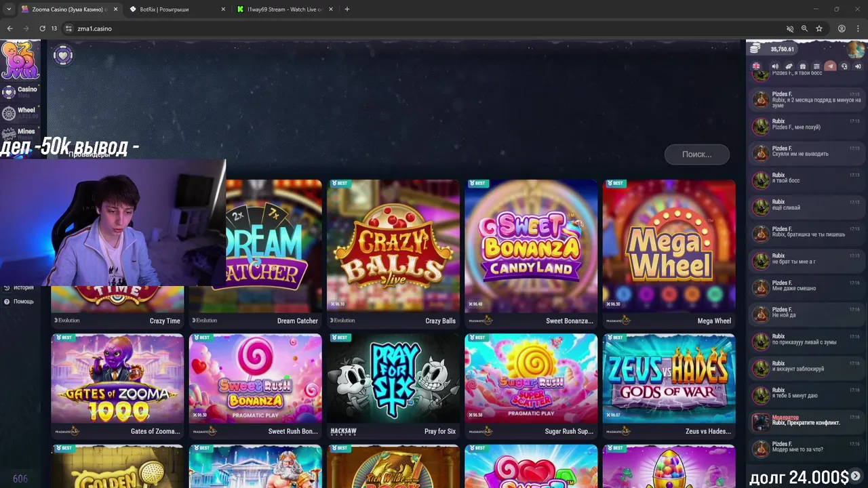Click BEST badge on Crazy Balls tile
Image resolution: width=868 pixels, height=488 pixels.
[340, 183]
